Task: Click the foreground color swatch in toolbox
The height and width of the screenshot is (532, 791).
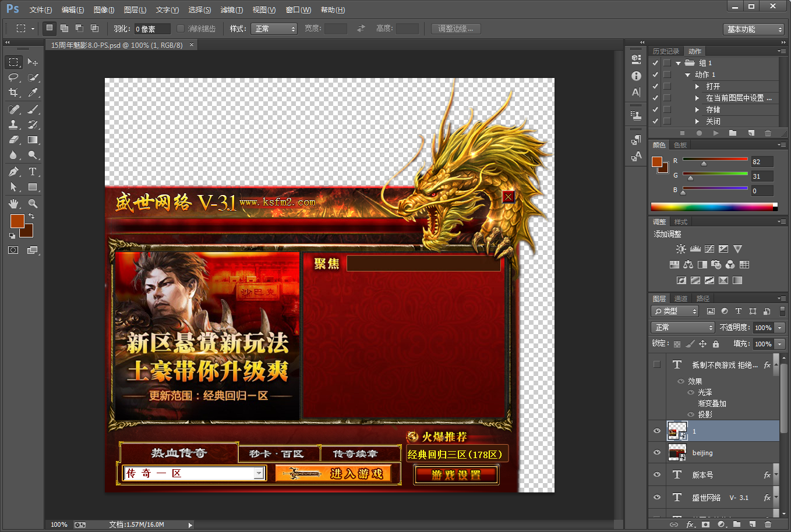Action: click(x=17, y=221)
